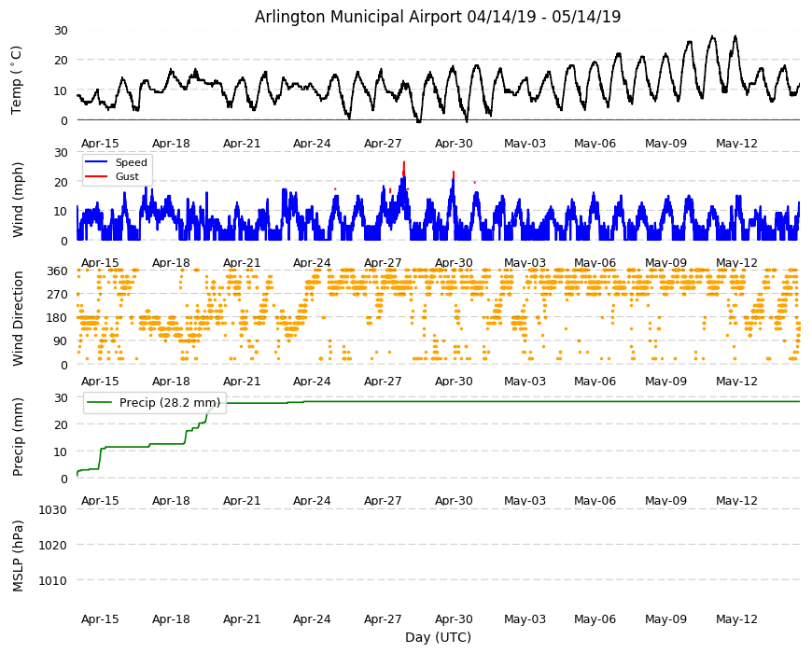Image resolution: width=812 pixels, height=653 pixels.
Task: Click the blue Speed legend line swatch
Action: 96,162
